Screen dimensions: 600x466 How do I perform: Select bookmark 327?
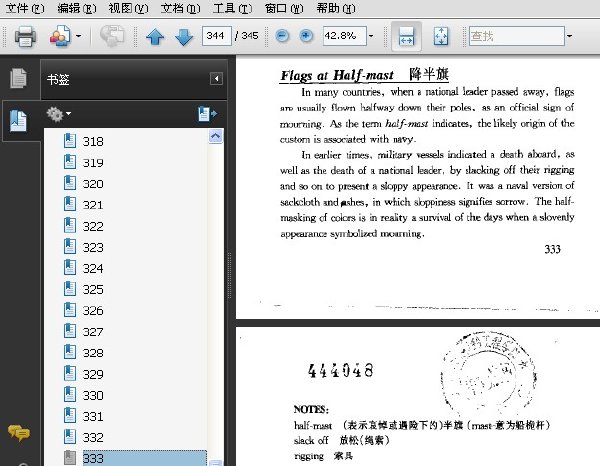pyautogui.click(x=93, y=332)
